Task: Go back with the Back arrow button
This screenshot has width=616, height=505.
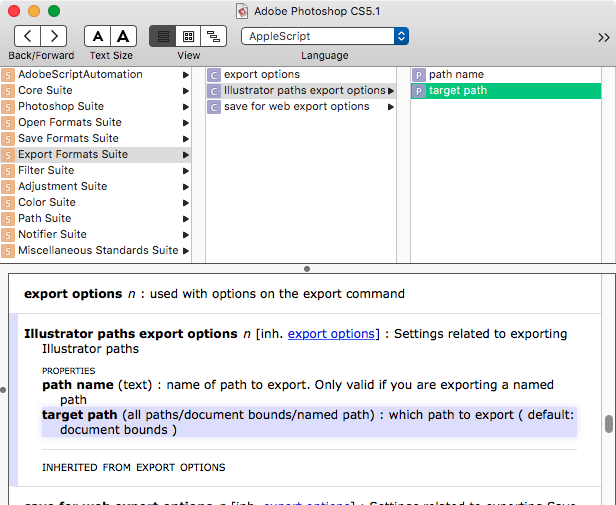Action: pos(27,36)
